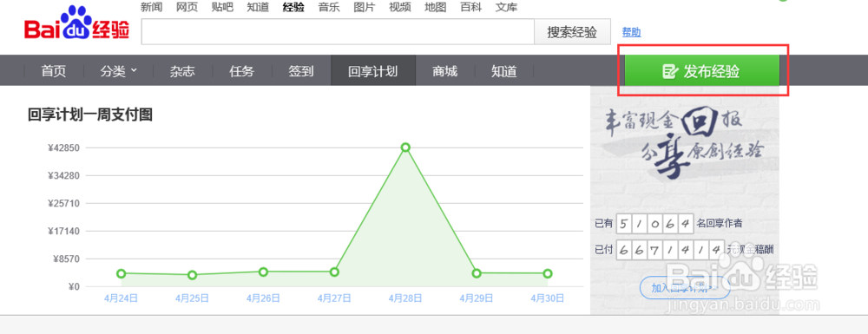Viewport: 868px width, 334px height.
Task: Open the 新闻 top link
Action: 151,7
